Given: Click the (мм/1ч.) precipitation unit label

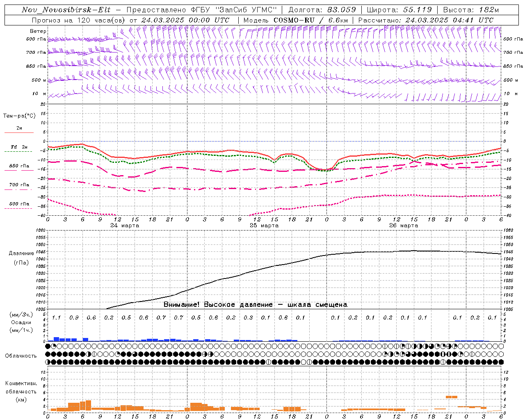Looking at the screenshot, I should click(x=22, y=330).
